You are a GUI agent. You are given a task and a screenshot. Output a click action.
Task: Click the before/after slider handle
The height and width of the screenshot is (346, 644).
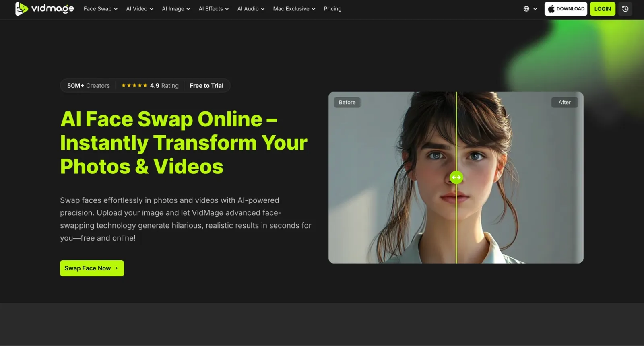coord(456,177)
